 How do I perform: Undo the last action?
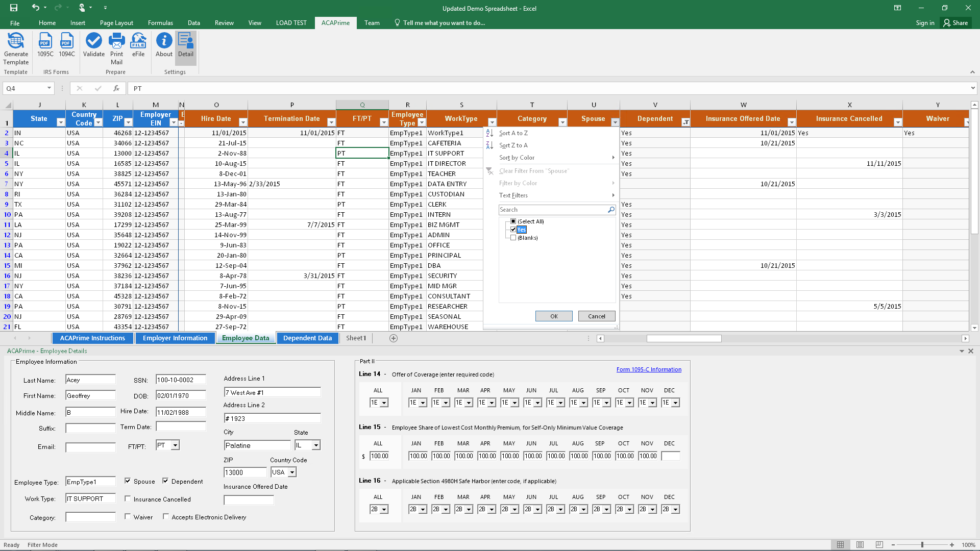click(35, 8)
